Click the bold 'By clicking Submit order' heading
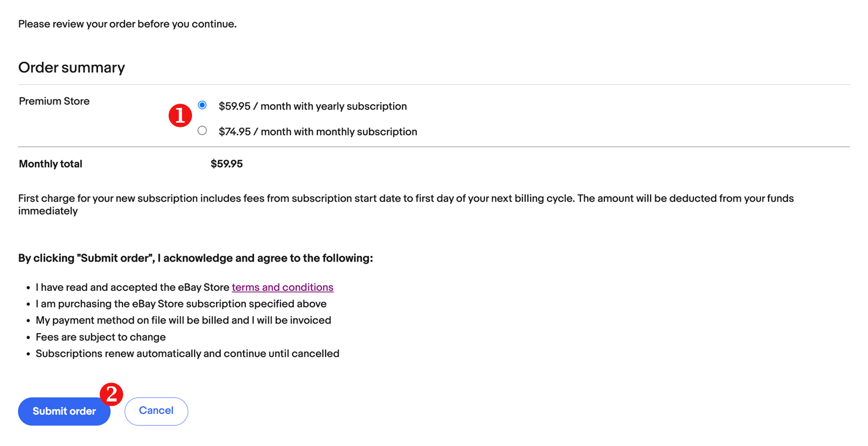This screenshot has height=446, width=868. [x=195, y=258]
